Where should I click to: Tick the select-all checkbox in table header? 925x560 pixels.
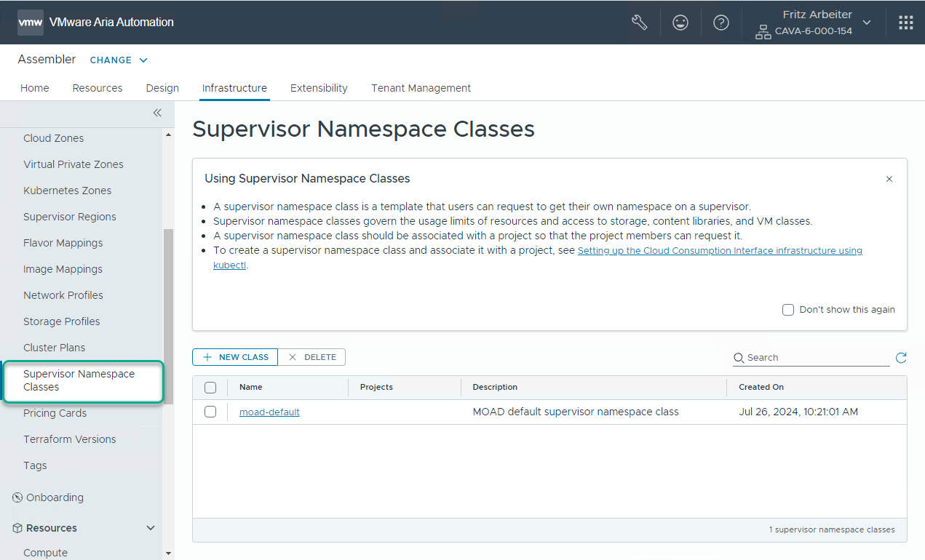point(210,388)
